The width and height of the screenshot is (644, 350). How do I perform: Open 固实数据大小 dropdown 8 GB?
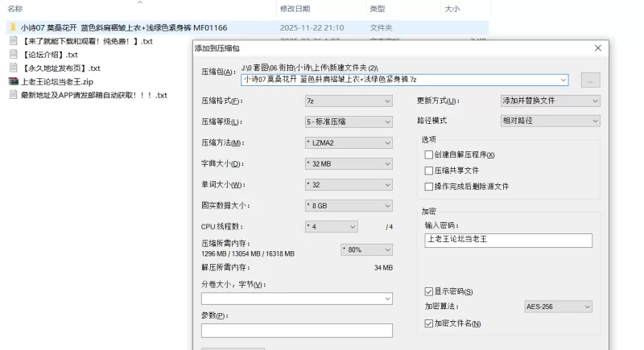point(349,205)
